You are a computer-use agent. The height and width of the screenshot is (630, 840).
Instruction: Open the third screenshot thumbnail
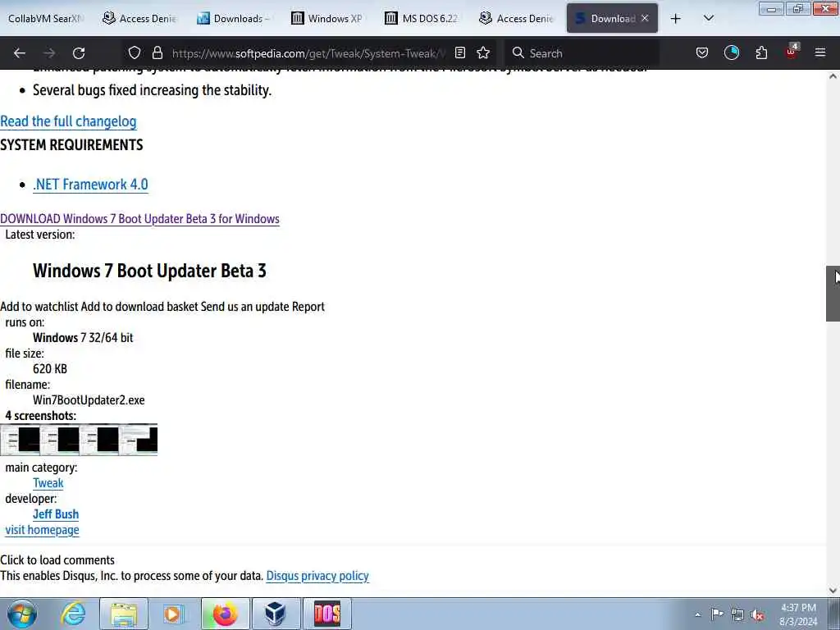pos(99,440)
